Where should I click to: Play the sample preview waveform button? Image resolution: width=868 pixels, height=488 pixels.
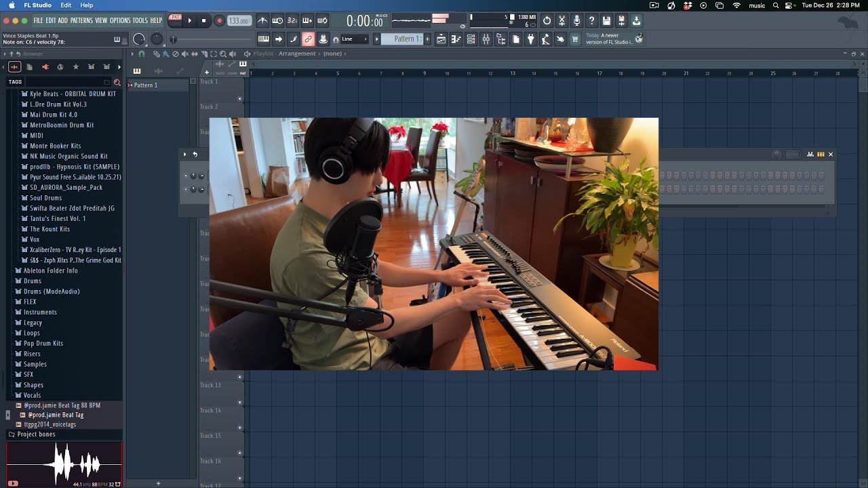13,483
